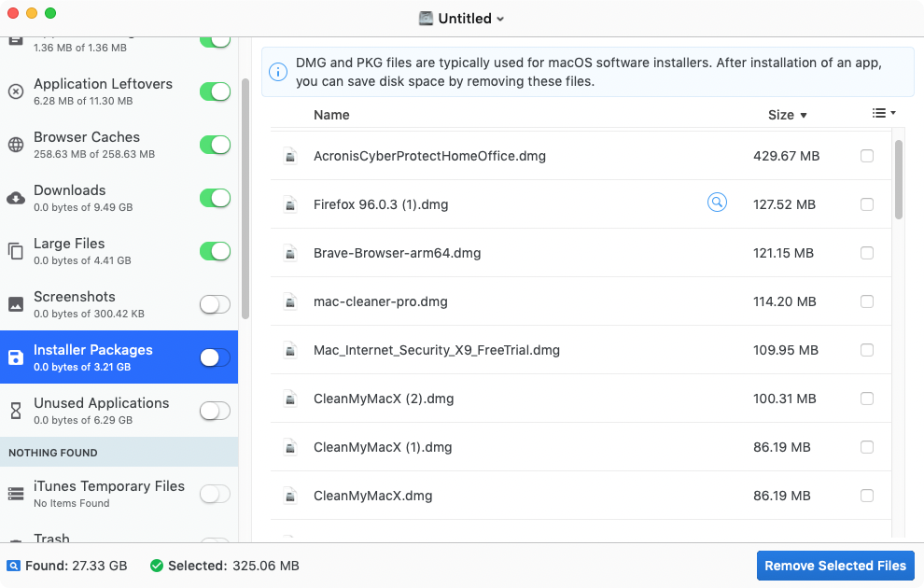
Task: Select the CleanMyMacX (2).dmg checkbox
Action: pyautogui.click(x=867, y=399)
